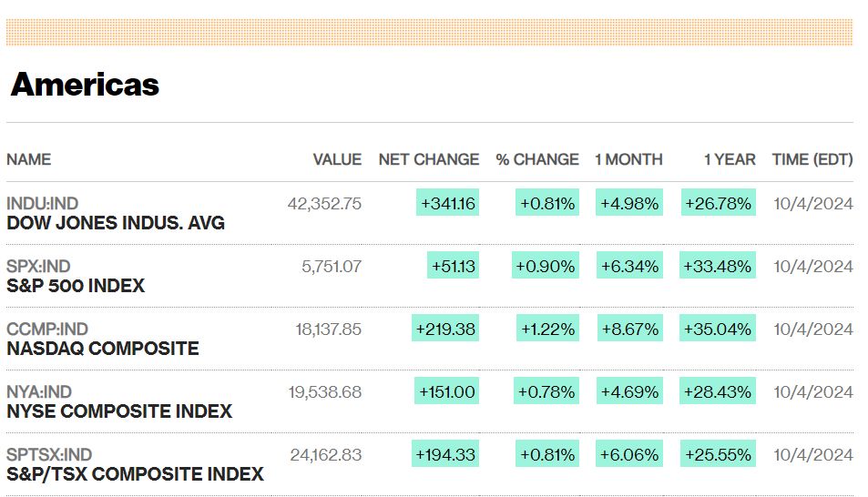Click the 1 month +8.67% cell

click(630, 329)
